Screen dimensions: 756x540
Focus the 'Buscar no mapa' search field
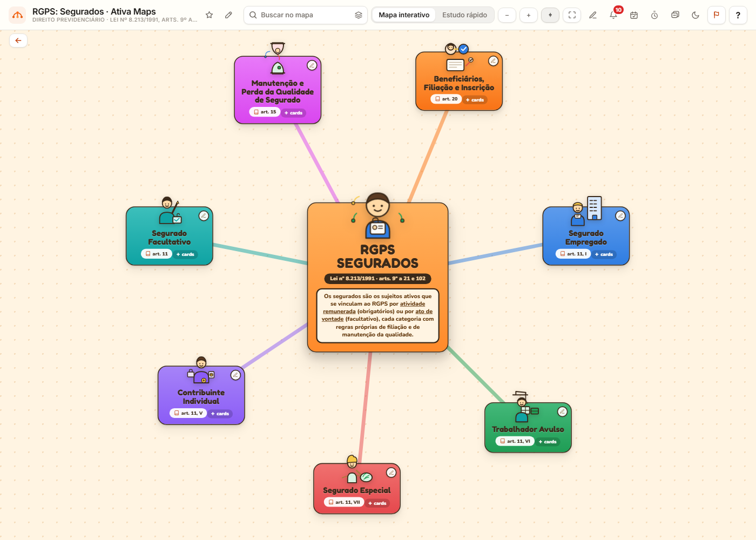pyautogui.click(x=305, y=15)
